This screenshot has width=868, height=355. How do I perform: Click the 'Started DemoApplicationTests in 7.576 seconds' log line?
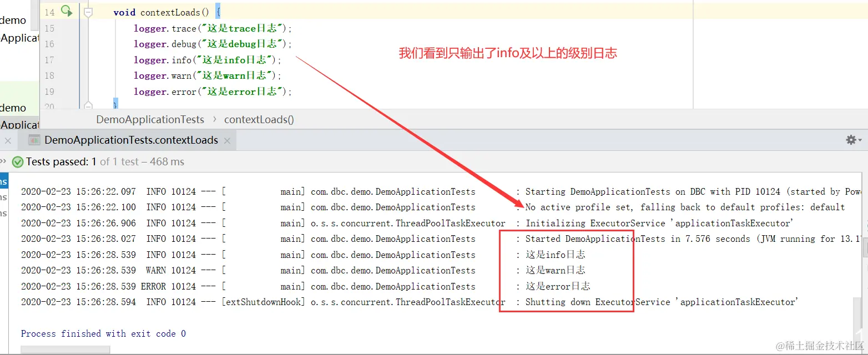click(x=441, y=239)
